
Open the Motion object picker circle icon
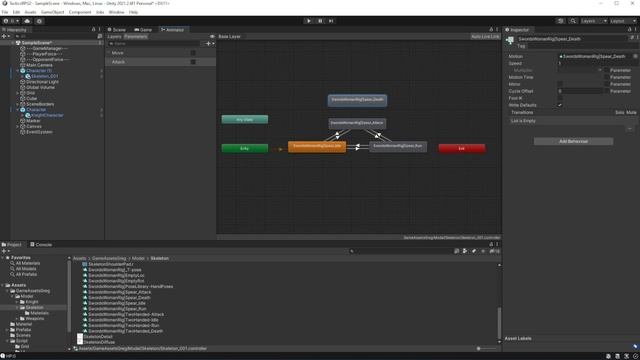[636, 56]
